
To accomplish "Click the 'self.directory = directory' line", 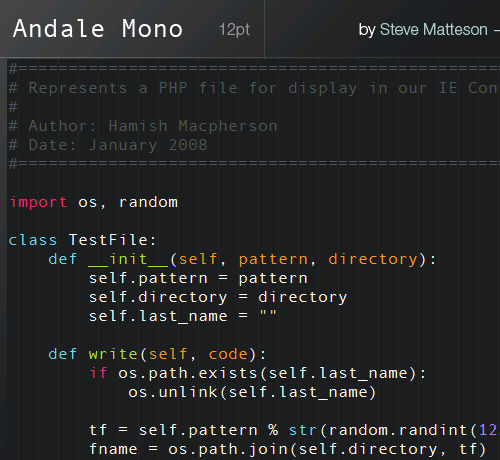I will point(218,298).
